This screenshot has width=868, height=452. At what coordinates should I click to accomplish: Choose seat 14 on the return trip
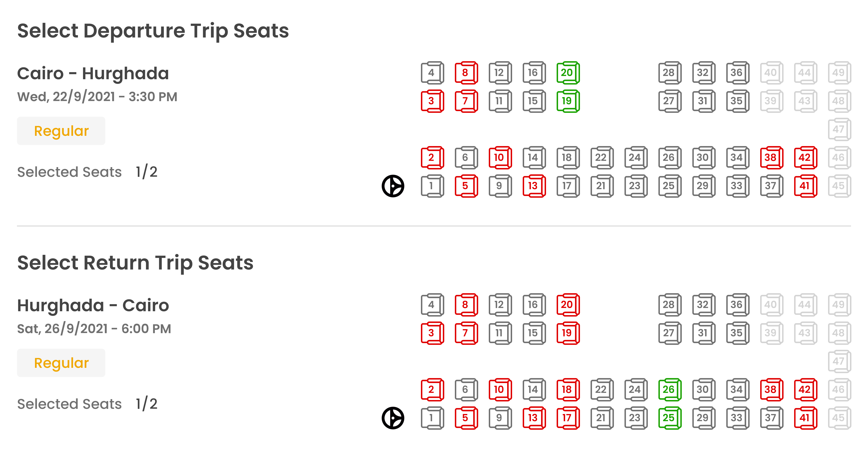coord(534,390)
